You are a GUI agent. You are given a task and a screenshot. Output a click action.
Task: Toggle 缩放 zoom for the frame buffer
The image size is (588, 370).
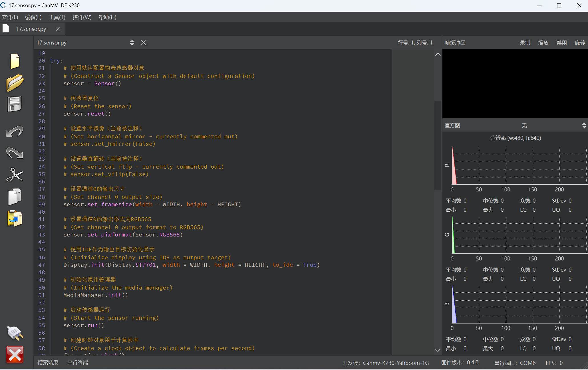[543, 43]
